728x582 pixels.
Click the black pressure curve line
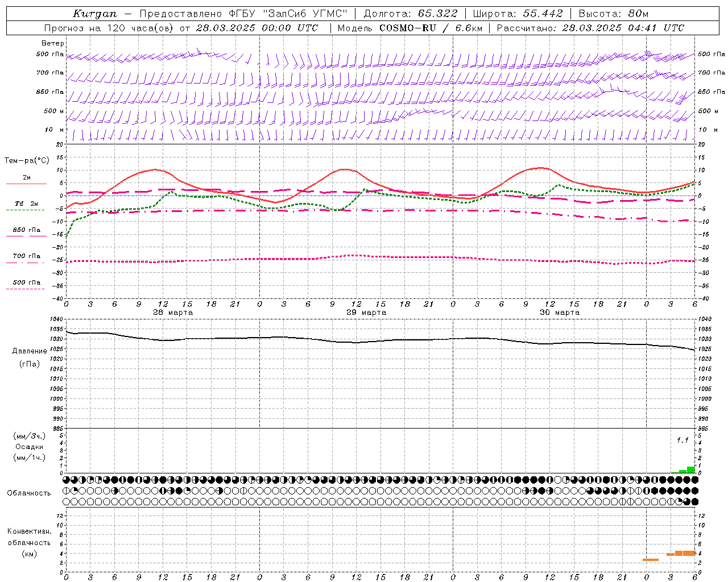click(380, 341)
